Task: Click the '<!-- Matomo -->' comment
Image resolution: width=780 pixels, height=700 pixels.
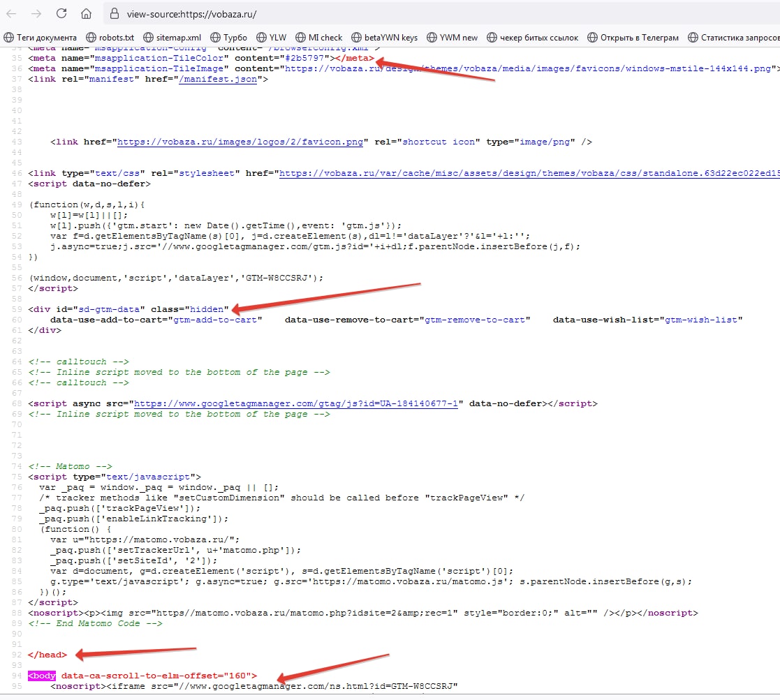Action: (x=70, y=466)
